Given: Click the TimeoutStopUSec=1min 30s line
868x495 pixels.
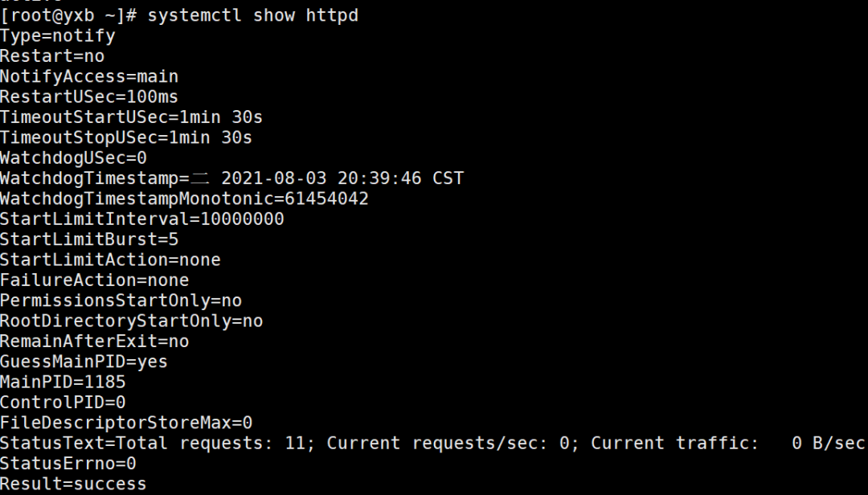Looking at the screenshot, I should click(125, 137).
